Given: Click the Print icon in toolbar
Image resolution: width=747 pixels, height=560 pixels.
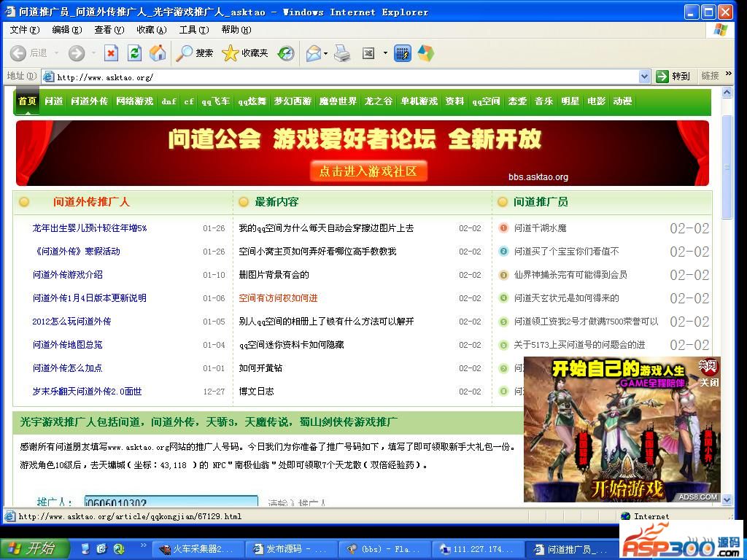Looking at the screenshot, I should click(x=342, y=53).
